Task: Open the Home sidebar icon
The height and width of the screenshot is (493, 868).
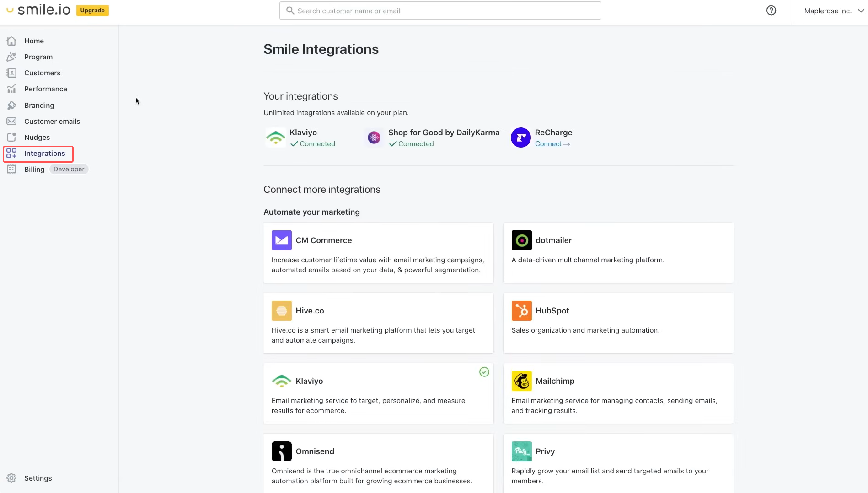Action: (11, 41)
